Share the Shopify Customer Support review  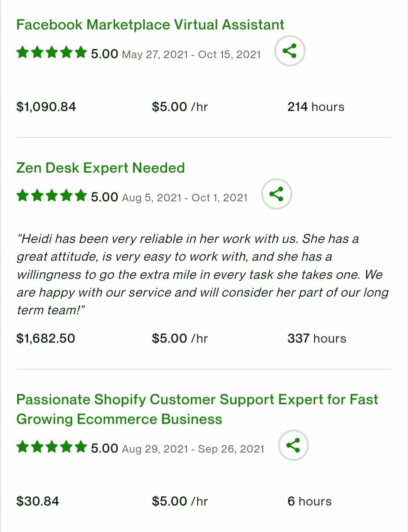click(294, 445)
